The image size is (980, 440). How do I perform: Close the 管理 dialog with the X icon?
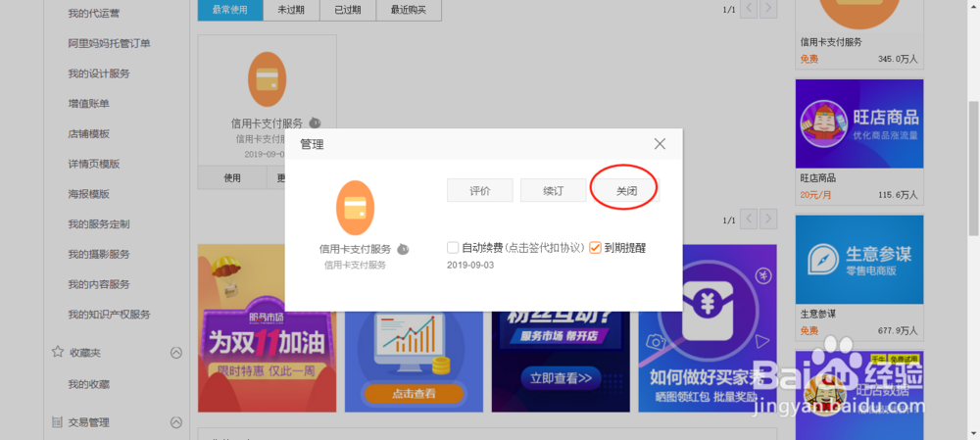point(660,144)
